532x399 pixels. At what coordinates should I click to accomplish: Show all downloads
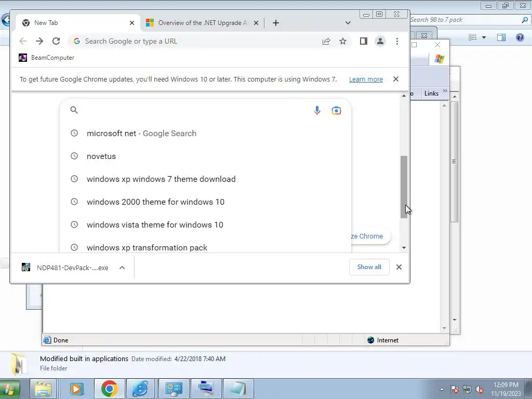pos(369,267)
